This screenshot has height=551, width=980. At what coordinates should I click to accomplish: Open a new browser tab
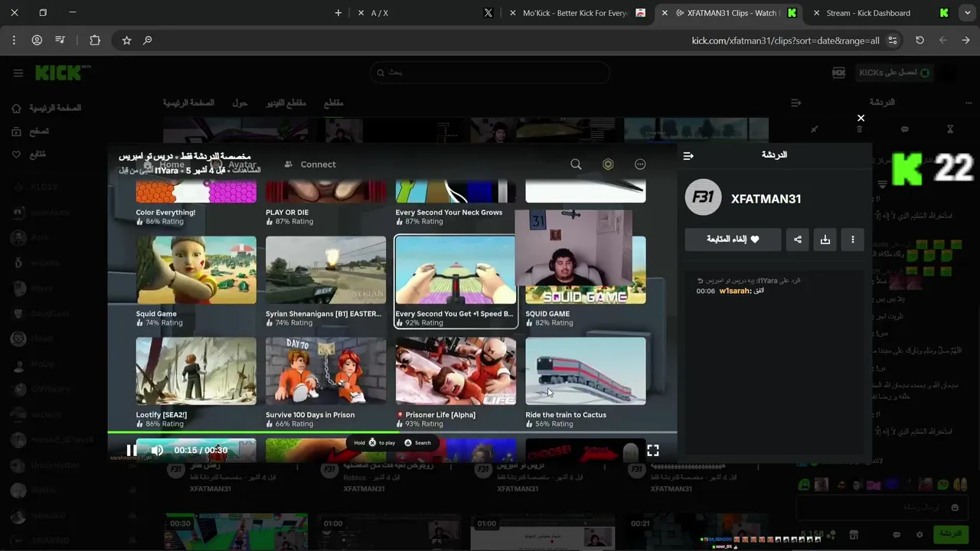click(x=338, y=13)
